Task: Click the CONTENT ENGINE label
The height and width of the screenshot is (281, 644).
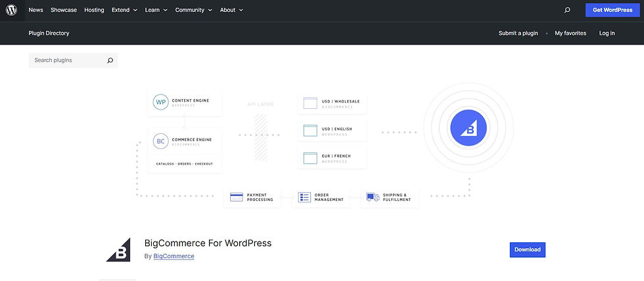Action: coord(191,100)
